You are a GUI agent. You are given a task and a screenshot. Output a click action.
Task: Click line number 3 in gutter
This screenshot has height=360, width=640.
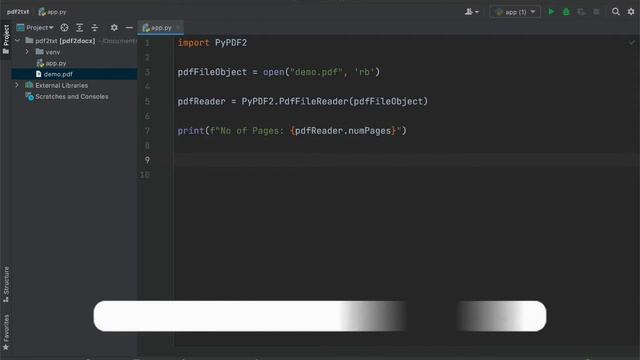tap(147, 72)
